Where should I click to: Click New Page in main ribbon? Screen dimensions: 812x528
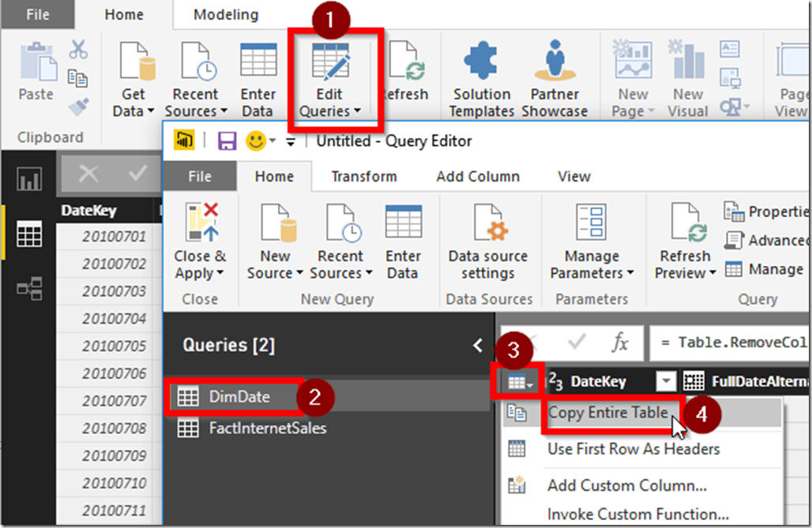point(633,81)
